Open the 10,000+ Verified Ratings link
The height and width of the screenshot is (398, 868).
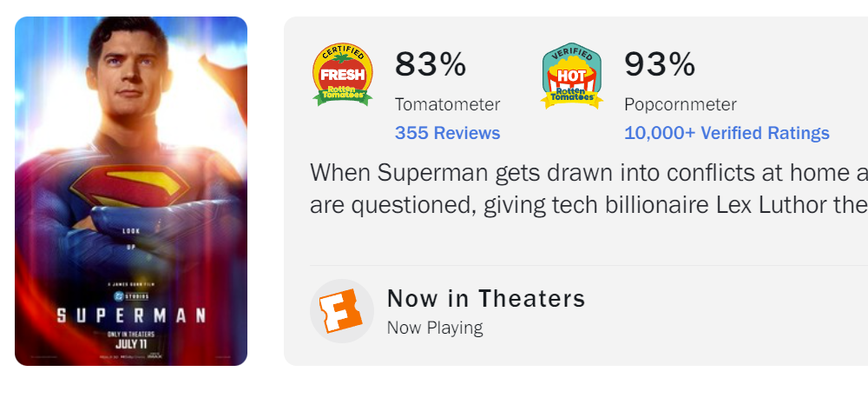(x=727, y=133)
